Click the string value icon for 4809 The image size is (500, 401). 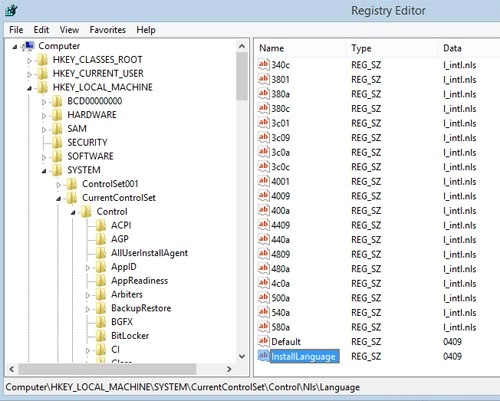tap(263, 254)
